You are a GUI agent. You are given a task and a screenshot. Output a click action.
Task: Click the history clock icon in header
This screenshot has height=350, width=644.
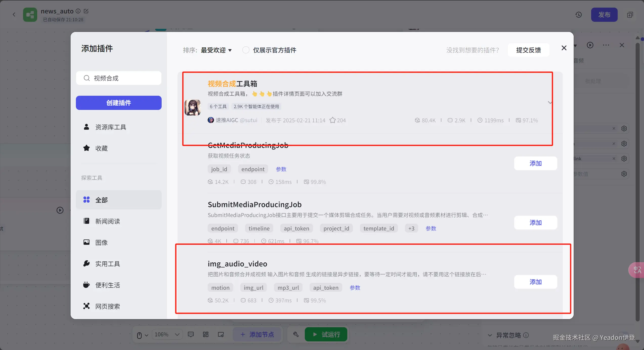(x=578, y=15)
